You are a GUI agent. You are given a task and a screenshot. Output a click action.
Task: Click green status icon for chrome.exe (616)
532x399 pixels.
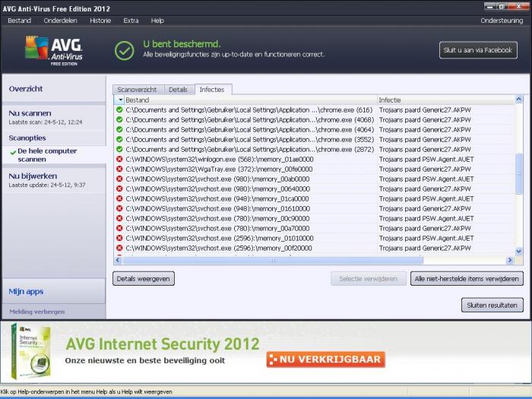119,109
